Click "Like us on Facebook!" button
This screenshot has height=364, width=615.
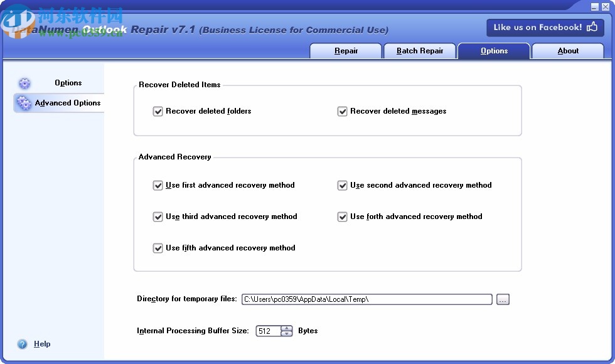545,27
